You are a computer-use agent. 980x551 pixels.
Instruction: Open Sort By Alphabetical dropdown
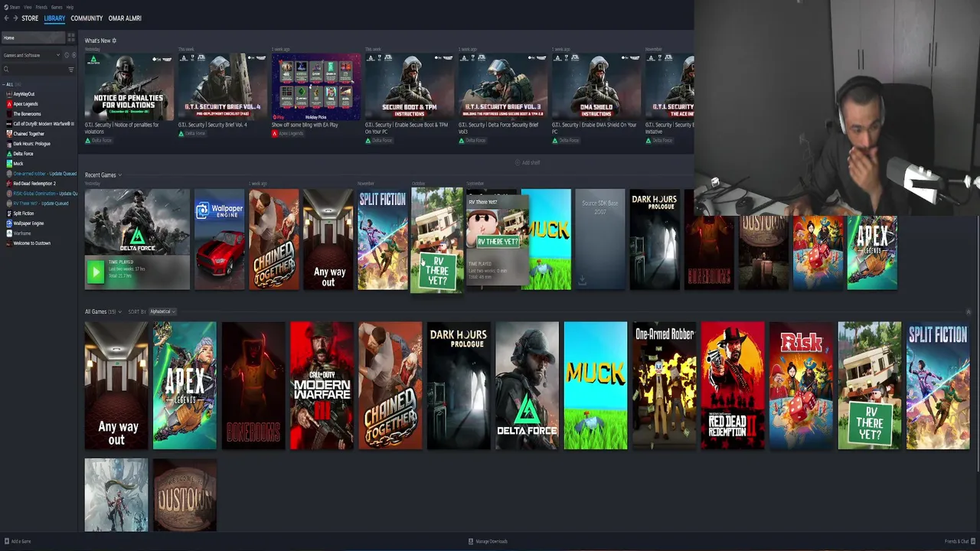pyautogui.click(x=162, y=311)
